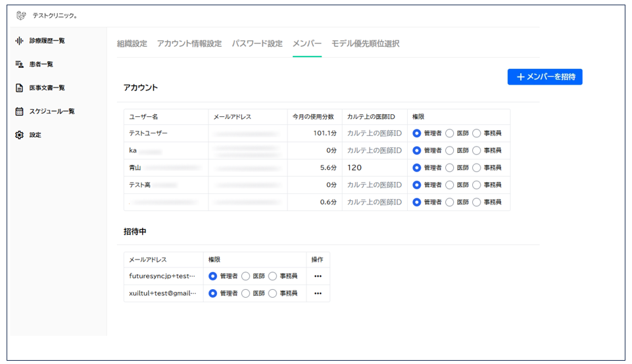Open 操作 menu for xuiltul+test@gmail invitation

tap(318, 294)
